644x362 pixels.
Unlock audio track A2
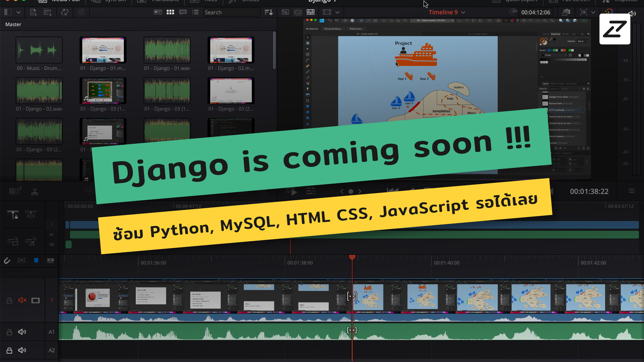tap(9, 350)
